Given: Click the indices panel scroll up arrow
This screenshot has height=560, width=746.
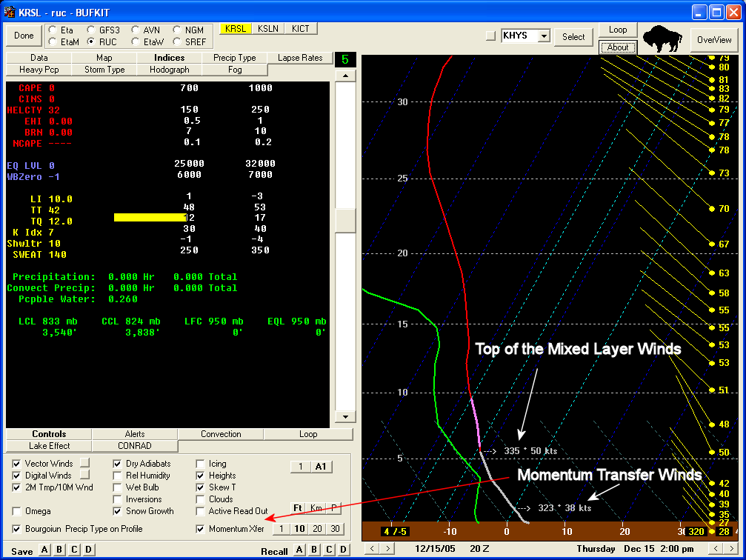Looking at the screenshot, I should [x=345, y=76].
